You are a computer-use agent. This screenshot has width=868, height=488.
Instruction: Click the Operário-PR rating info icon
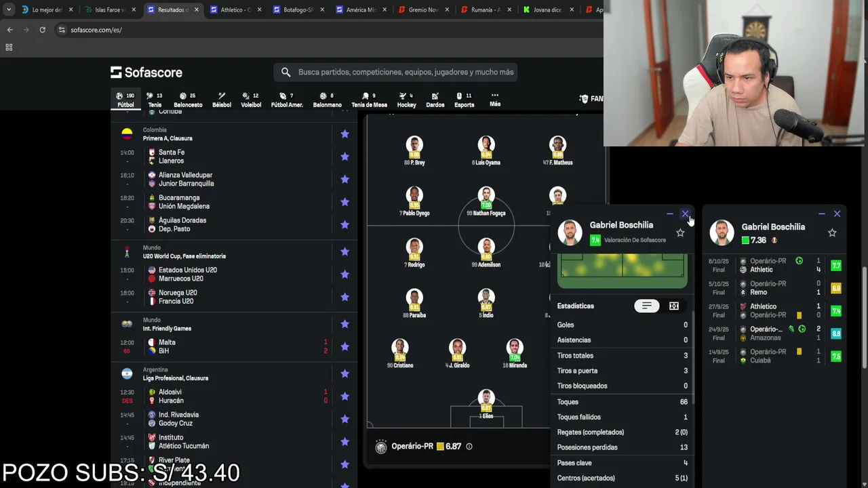[469, 447]
